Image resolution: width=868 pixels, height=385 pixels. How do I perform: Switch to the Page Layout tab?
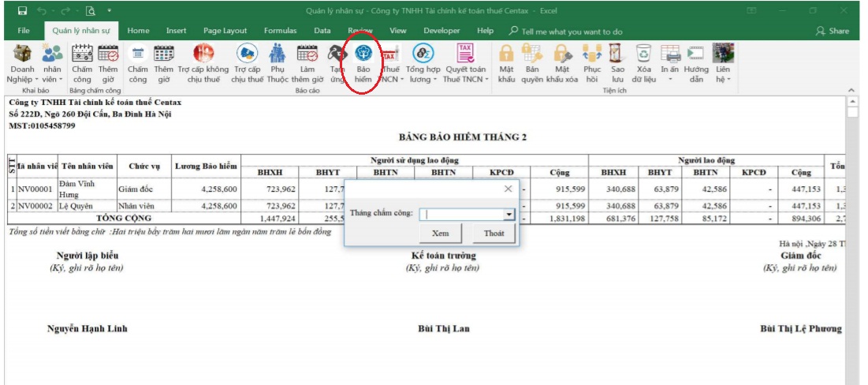click(x=225, y=31)
